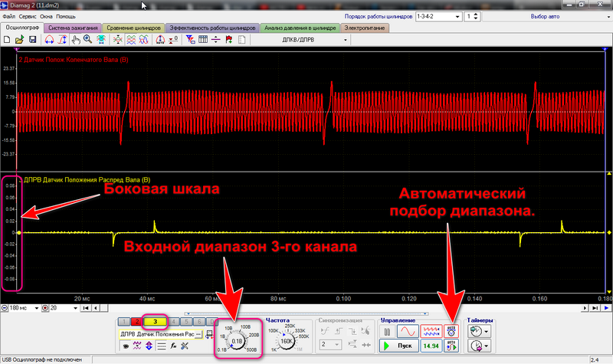The width and height of the screenshot is (613, 364).
Task: Open the Файл menu
Action: [x=9, y=16]
